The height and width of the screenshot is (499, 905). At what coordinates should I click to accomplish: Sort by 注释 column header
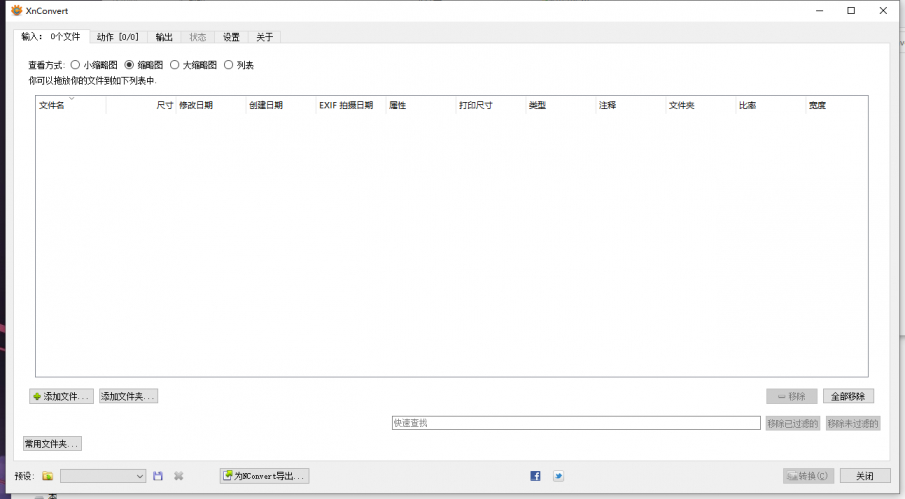[631, 105]
